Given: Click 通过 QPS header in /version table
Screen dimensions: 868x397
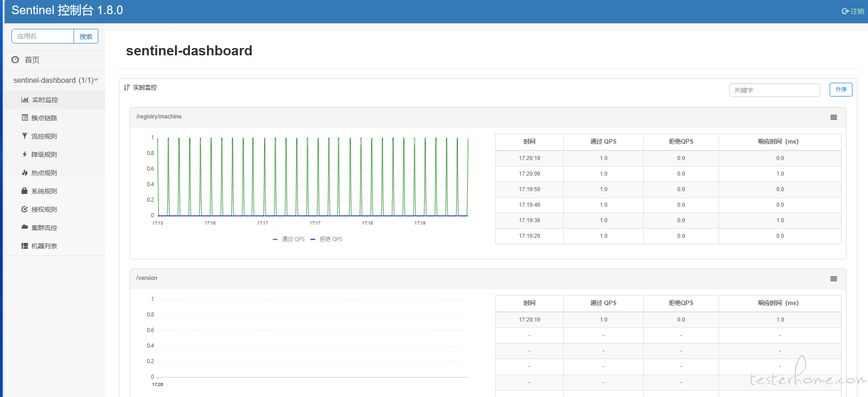Looking at the screenshot, I should pos(603,303).
